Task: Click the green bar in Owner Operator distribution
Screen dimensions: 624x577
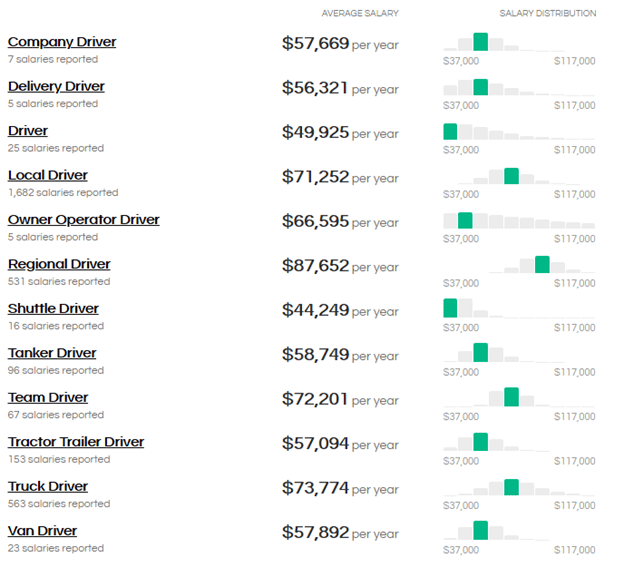Action: pos(465,220)
